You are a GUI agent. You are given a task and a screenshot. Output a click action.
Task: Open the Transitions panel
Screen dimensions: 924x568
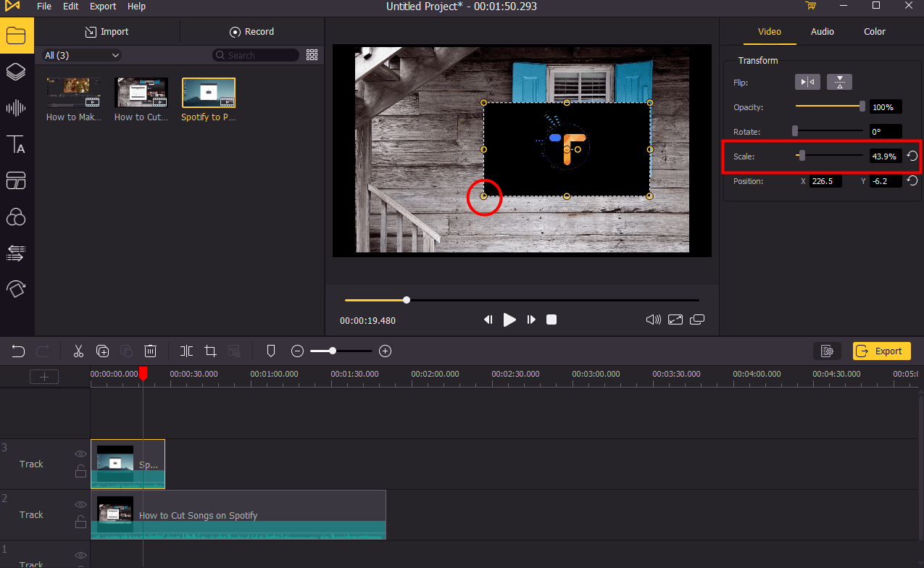[16, 180]
